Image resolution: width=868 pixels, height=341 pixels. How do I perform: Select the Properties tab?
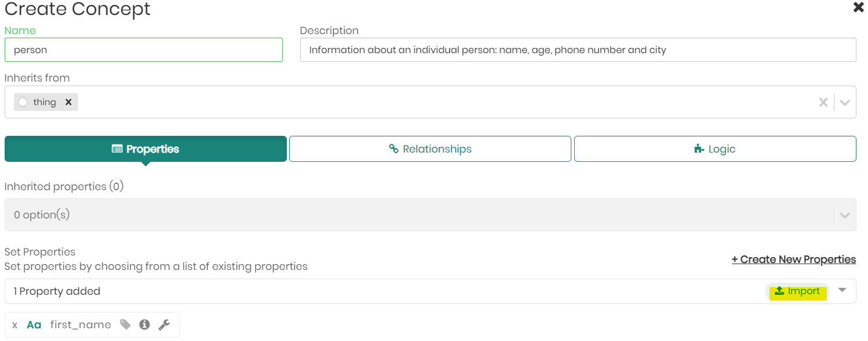tap(145, 149)
